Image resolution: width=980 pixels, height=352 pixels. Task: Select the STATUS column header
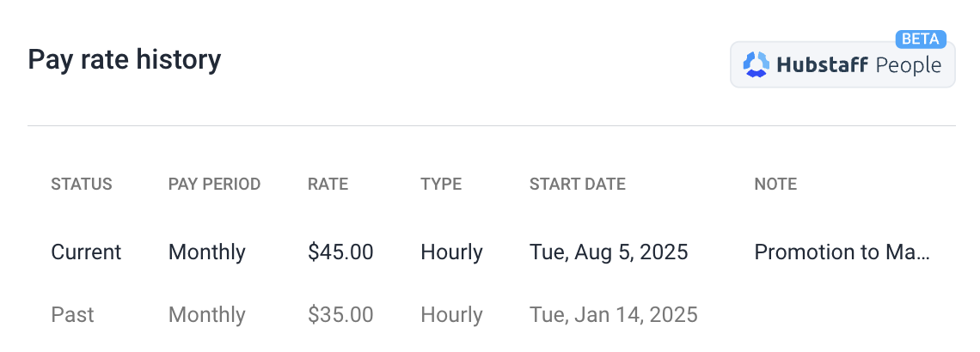82,184
